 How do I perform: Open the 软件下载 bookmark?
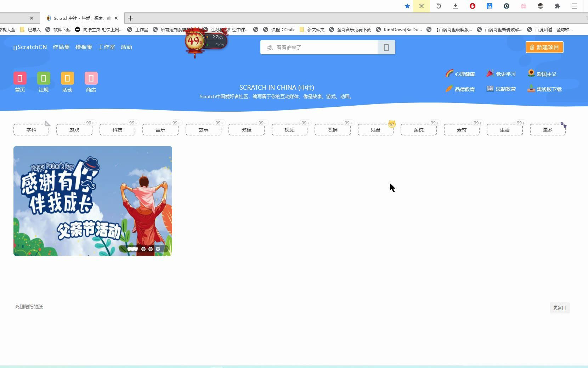tap(58, 29)
